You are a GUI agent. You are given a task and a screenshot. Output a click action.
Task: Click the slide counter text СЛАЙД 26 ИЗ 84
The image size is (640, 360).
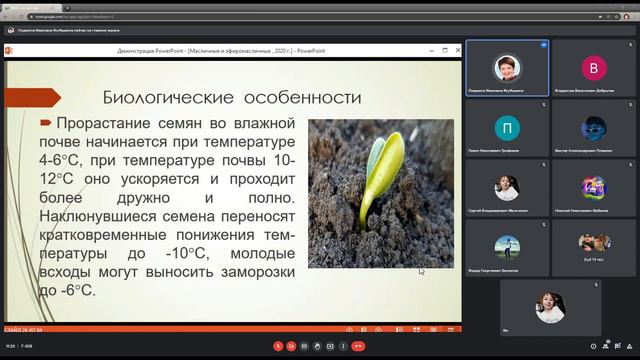[23, 330]
